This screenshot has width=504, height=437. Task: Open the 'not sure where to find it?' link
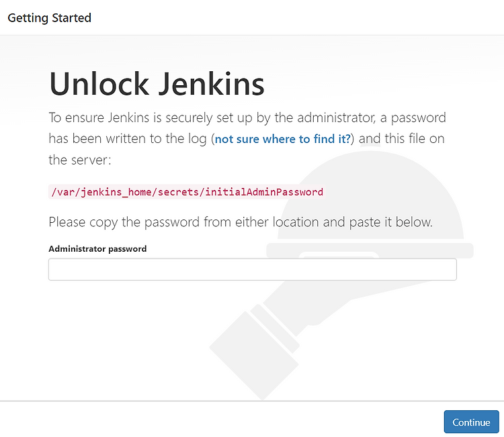[282, 139]
